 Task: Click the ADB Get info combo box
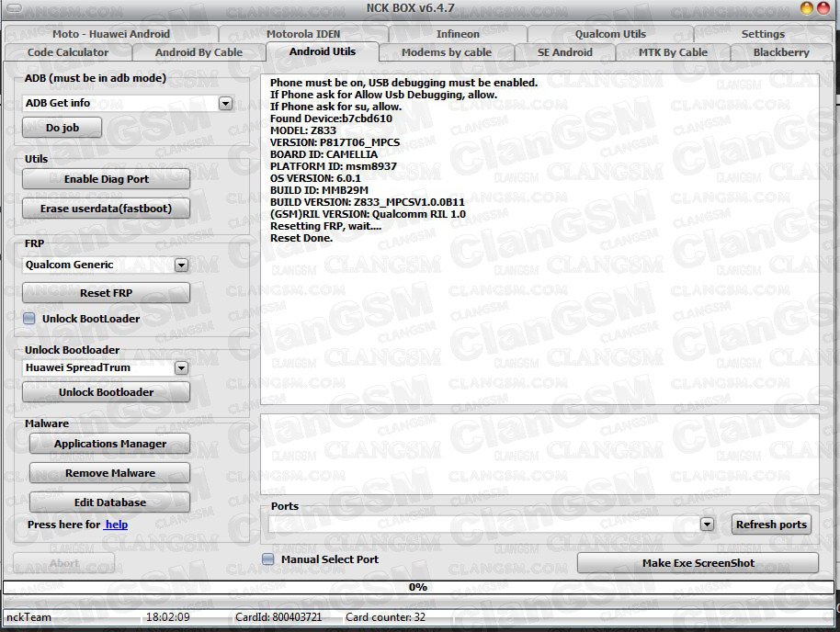coord(128,103)
